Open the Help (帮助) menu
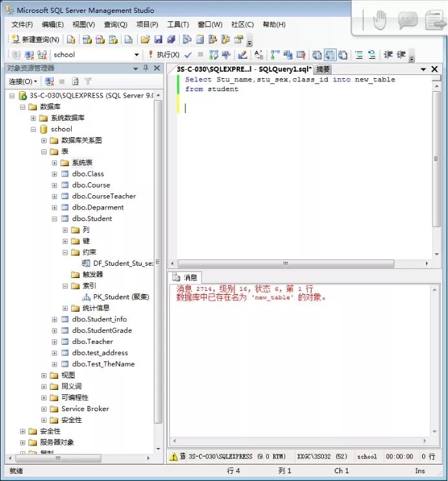This screenshot has height=481, width=448. (274, 25)
